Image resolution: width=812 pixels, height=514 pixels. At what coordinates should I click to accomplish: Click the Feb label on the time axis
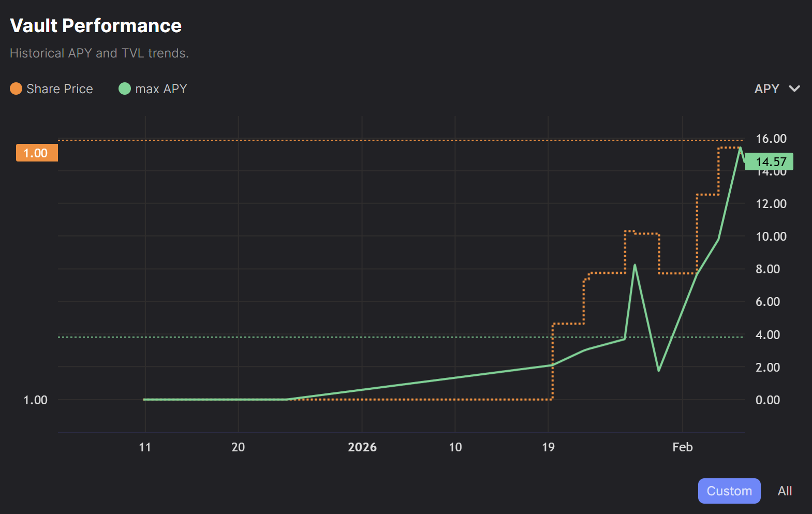tap(682, 447)
